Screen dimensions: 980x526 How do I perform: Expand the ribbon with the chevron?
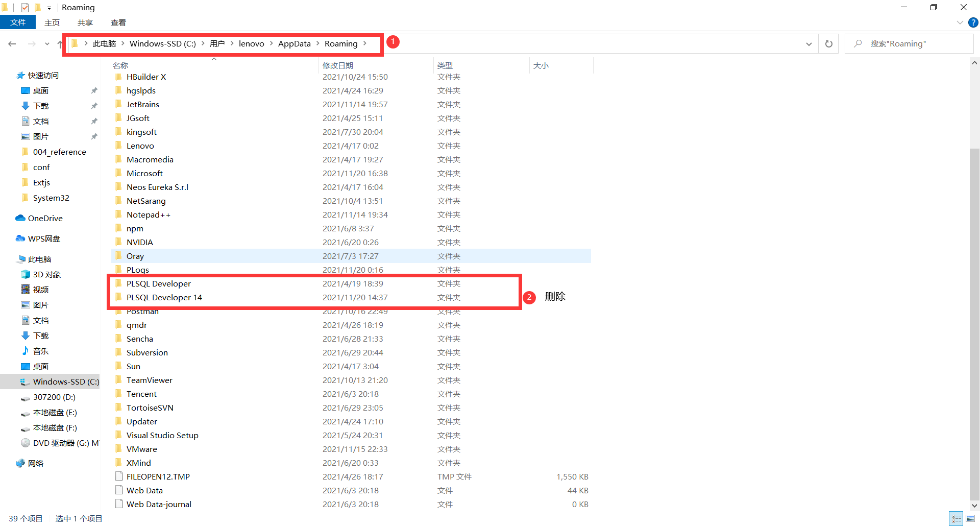coord(960,22)
